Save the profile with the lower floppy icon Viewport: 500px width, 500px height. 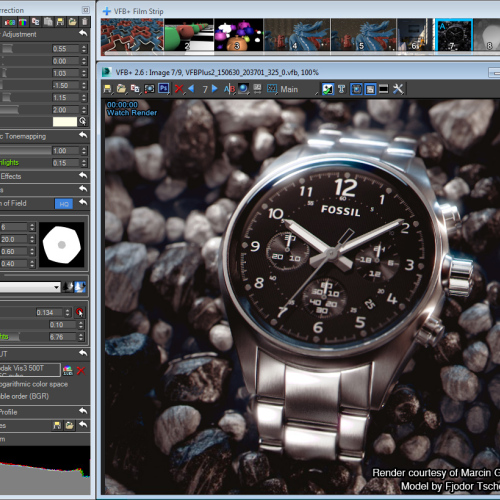pyautogui.click(x=57, y=425)
